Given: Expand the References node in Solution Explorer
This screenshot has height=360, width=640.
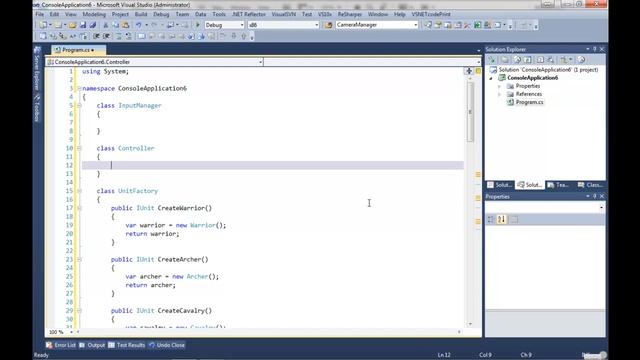Looking at the screenshot, I should coord(500,94).
